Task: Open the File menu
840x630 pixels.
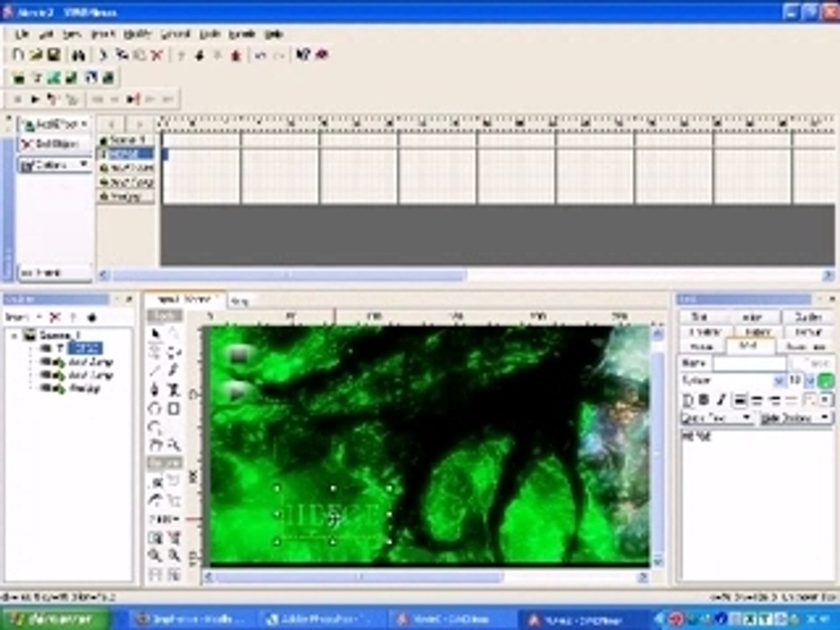Action: [22, 34]
